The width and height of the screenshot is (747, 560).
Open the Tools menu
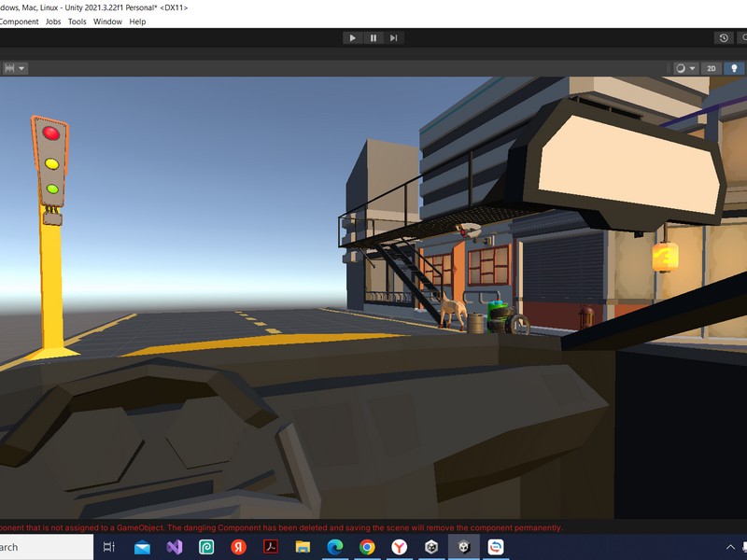(x=77, y=21)
